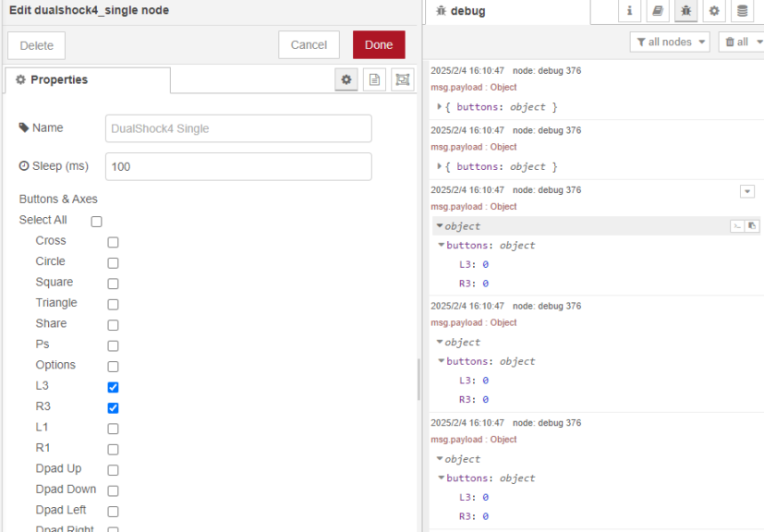Select the debug bug sidebar icon

686,11
